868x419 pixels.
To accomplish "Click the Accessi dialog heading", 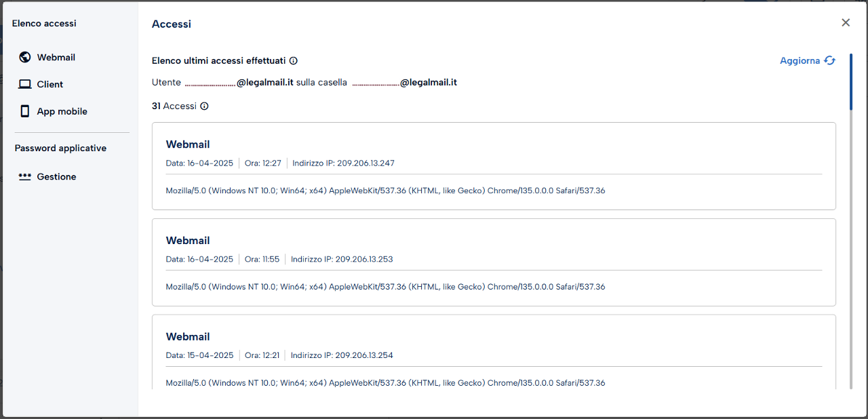I will (x=172, y=24).
